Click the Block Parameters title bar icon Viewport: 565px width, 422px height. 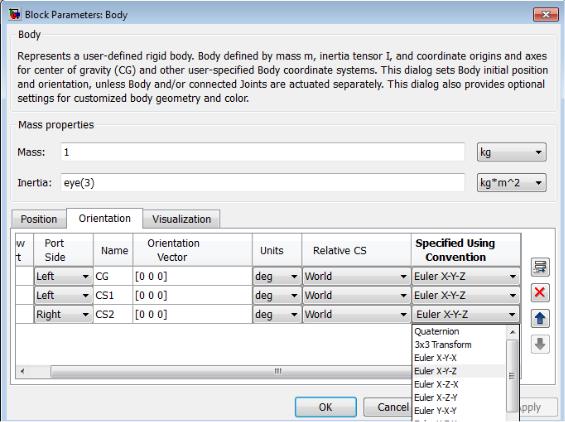click(15, 15)
